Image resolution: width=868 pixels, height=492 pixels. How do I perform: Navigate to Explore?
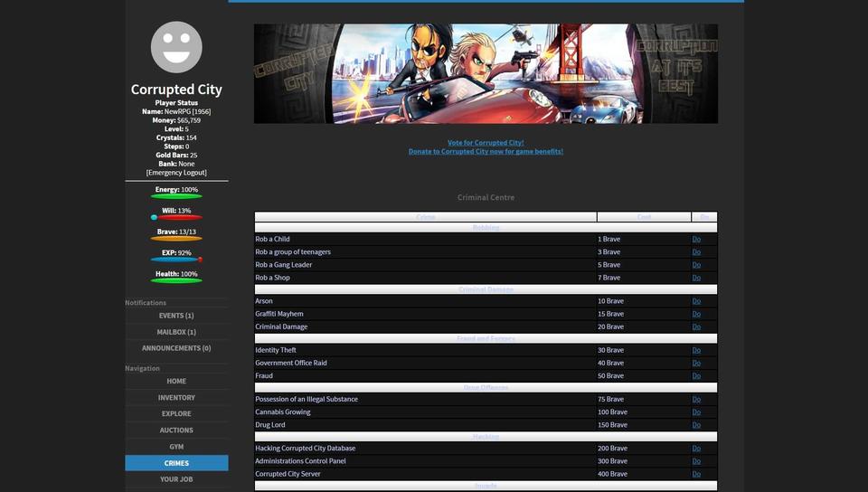[176, 414]
